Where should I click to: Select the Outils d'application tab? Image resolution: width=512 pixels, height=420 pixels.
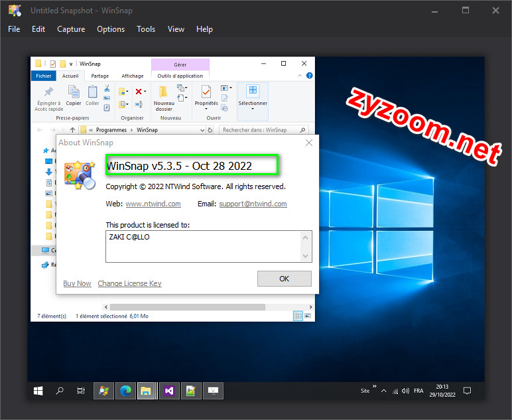click(x=180, y=76)
